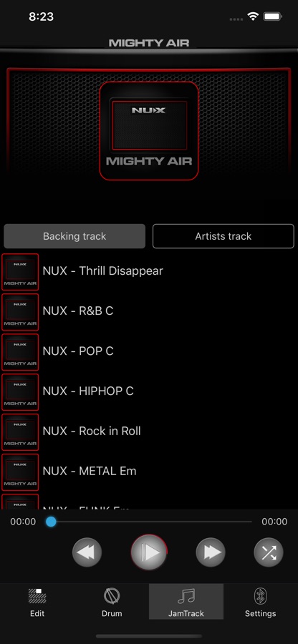Open Bluetooth Settings tab

tap(260, 602)
